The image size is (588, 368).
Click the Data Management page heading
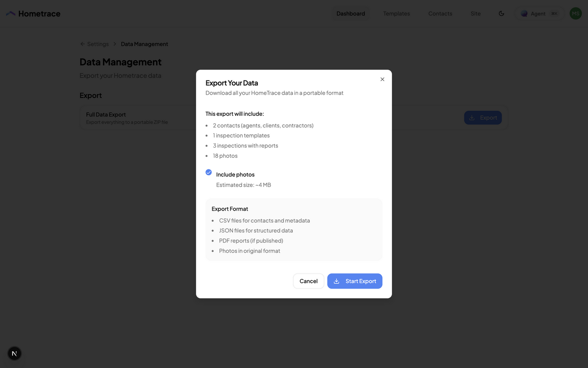click(x=120, y=62)
